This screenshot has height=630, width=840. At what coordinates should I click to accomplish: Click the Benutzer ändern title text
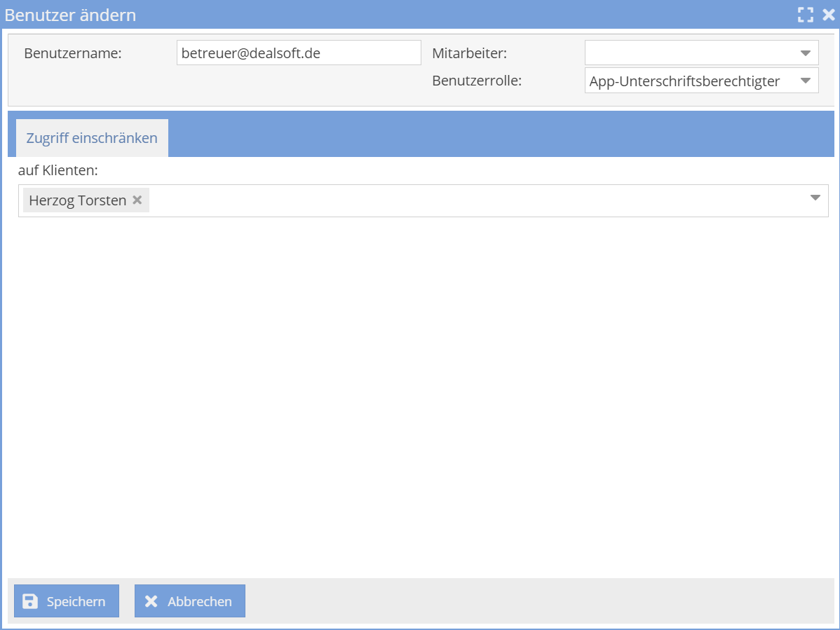point(71,15)
